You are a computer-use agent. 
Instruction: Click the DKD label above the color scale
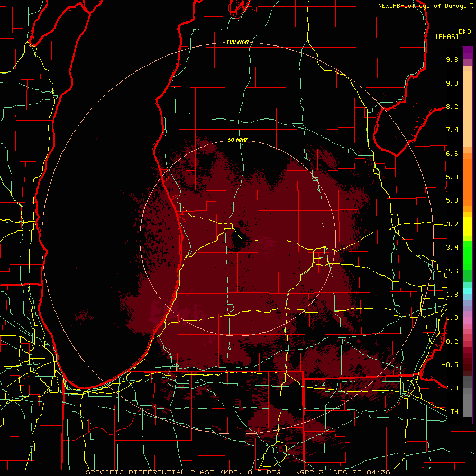coord(465,32)
